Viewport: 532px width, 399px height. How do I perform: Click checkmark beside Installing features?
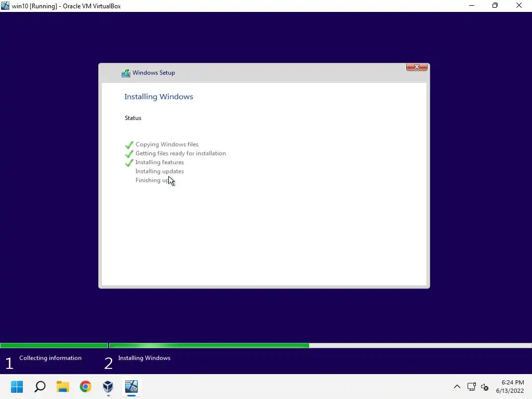coord(129,163)
